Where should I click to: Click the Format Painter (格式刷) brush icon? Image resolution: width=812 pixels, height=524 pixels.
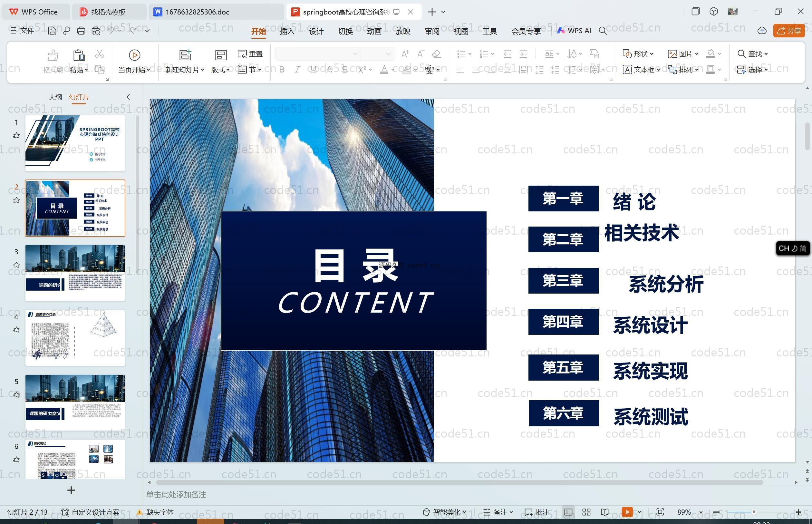coord(53,55)
